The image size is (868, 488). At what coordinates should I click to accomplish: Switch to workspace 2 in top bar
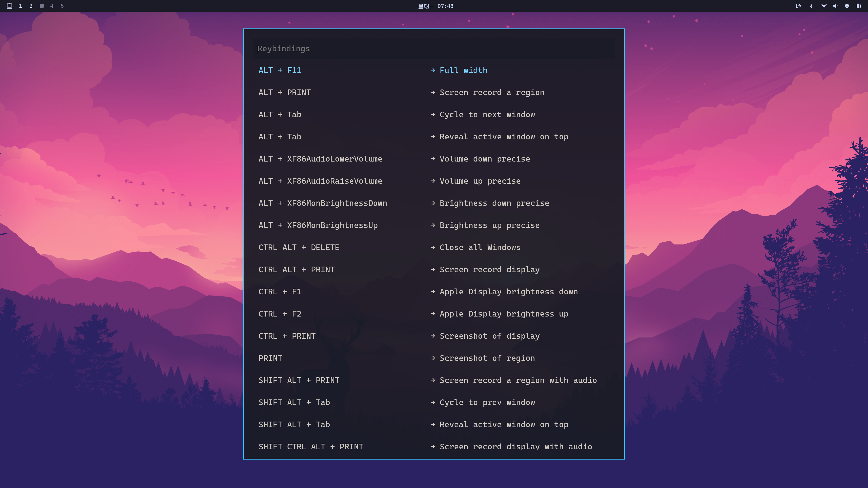tap(31, 6)
